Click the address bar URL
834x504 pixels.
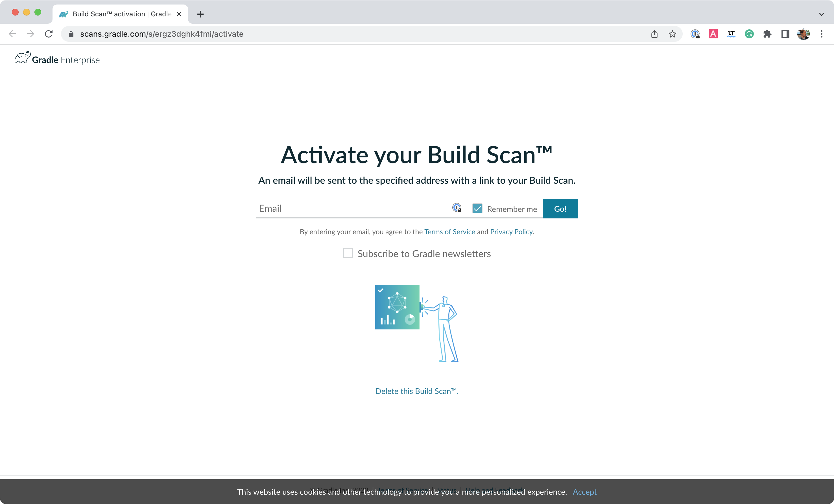coord(161,34)
